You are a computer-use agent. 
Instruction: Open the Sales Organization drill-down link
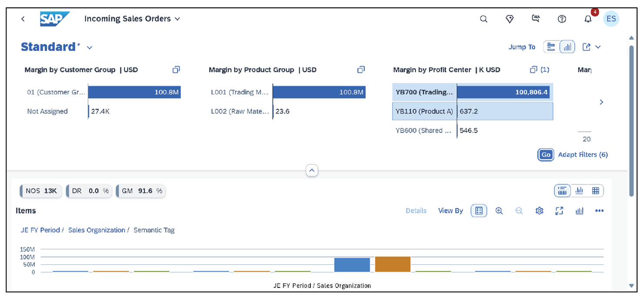[x=97, y=230]
